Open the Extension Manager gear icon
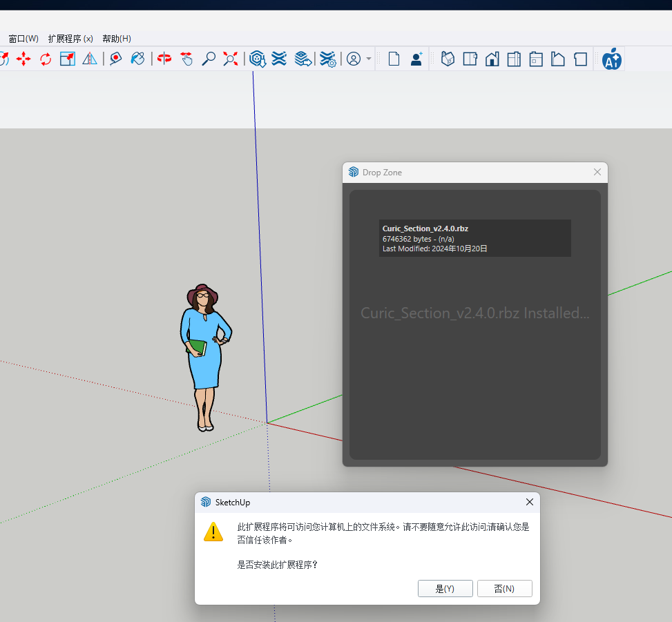Viewport: 672px width, 622px height. coord(328,59)
